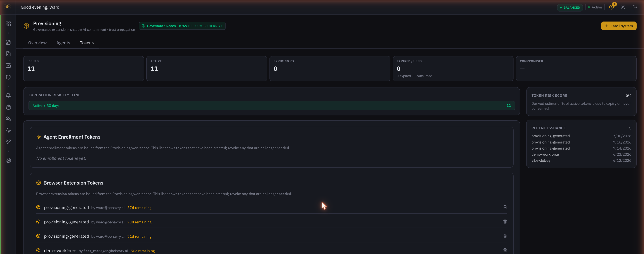Click the Governance Reach 92/100 badge
This screenshot has width=644, height=254.
click(x=182, y=26)
